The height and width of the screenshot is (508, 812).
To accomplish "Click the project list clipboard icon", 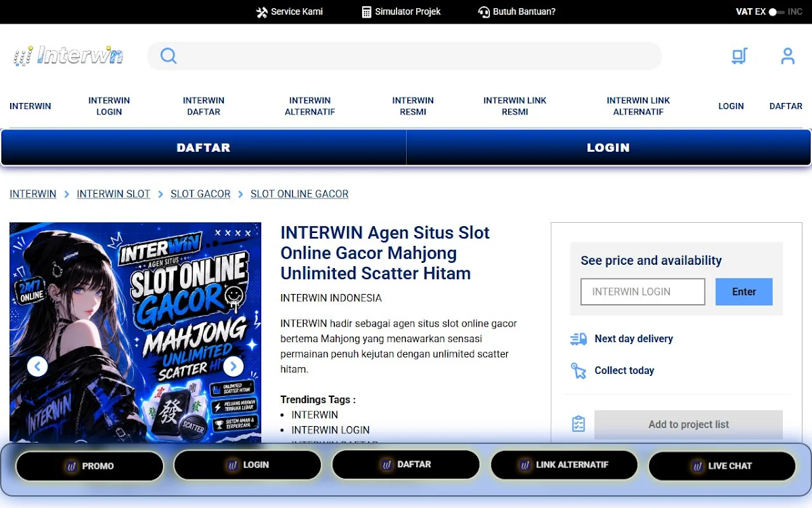I will [579, 424].
